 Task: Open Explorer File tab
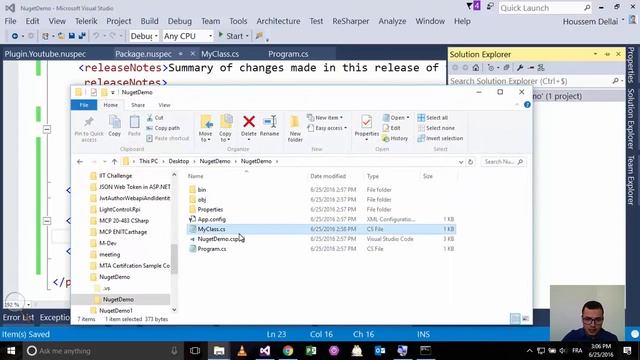point(84,105)
